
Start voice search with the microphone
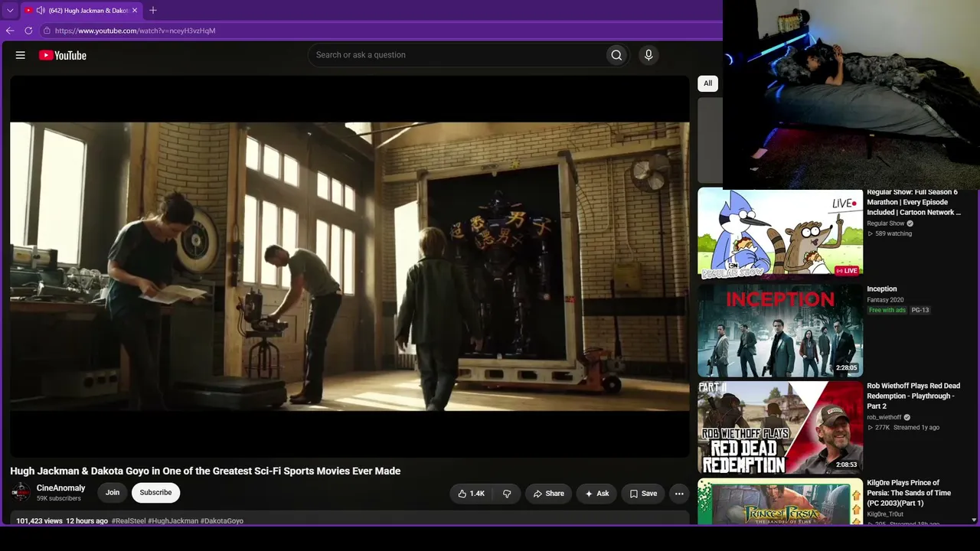coord(648,55)
